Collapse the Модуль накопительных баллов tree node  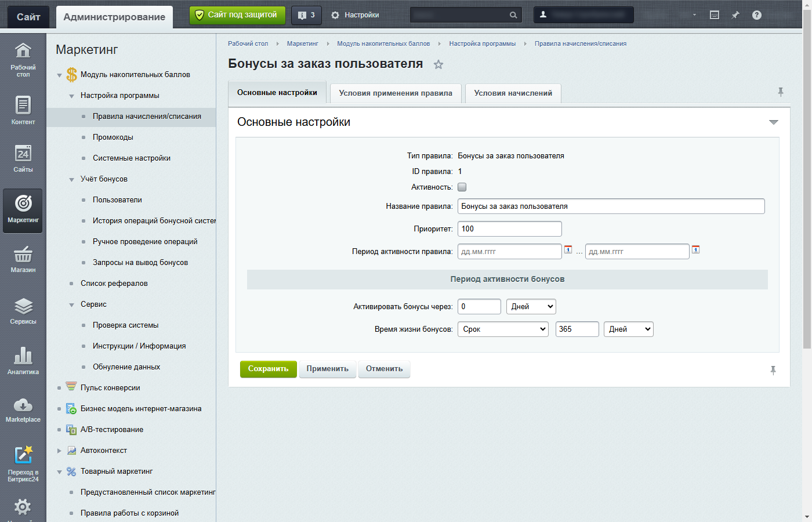59,75
